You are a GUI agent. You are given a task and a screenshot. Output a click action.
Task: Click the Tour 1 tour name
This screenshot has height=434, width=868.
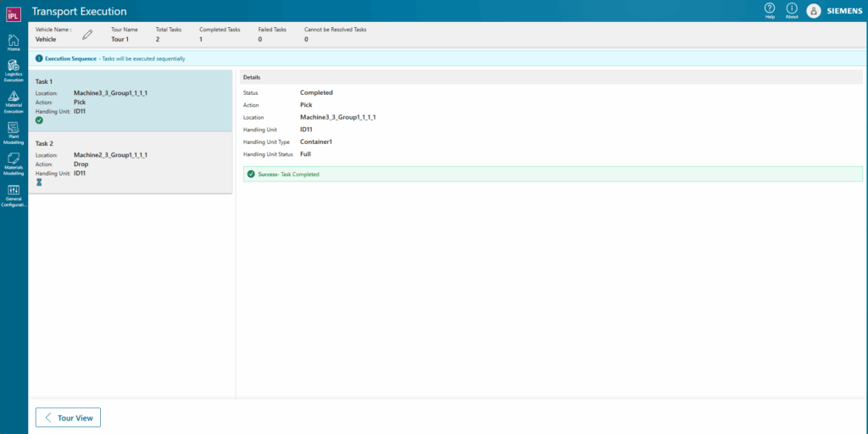(x=120, y=39)
